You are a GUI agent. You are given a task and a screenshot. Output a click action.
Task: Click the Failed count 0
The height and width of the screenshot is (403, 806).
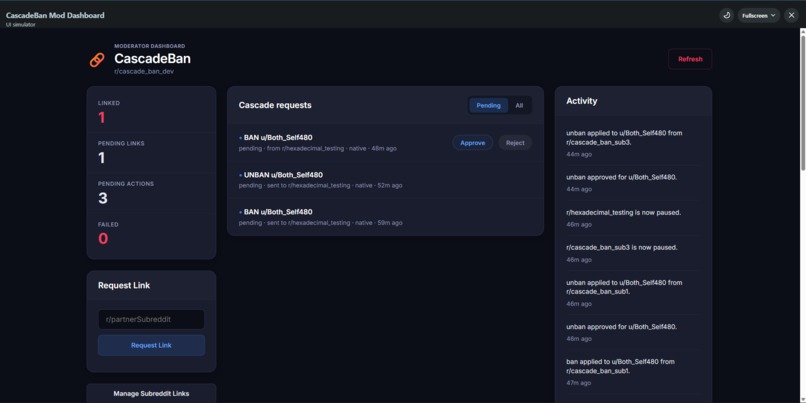[103, 239]
